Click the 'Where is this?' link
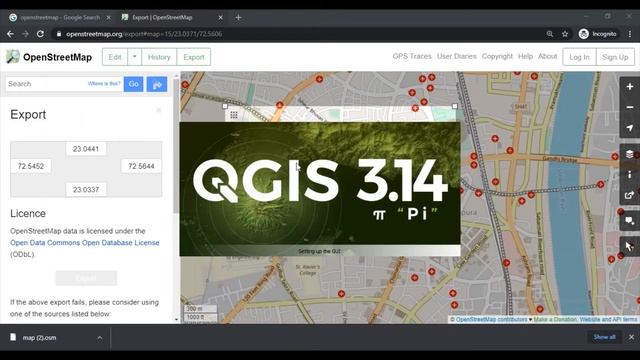The image size is (640, 360). point(104,84)
